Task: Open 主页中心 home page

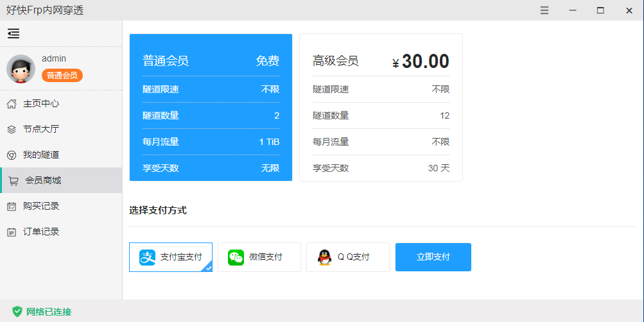Action: (x=41, y=103)
